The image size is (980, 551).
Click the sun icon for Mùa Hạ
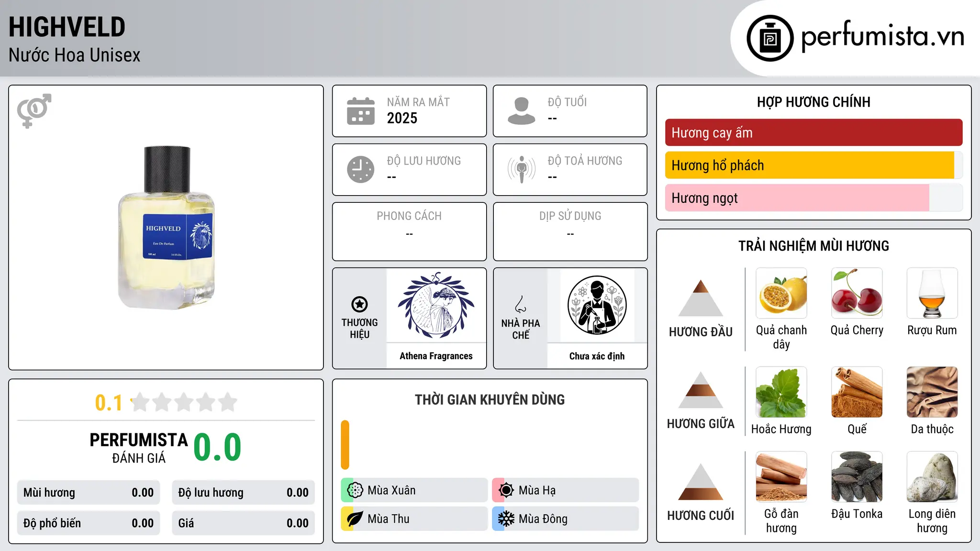pos(506,490)
